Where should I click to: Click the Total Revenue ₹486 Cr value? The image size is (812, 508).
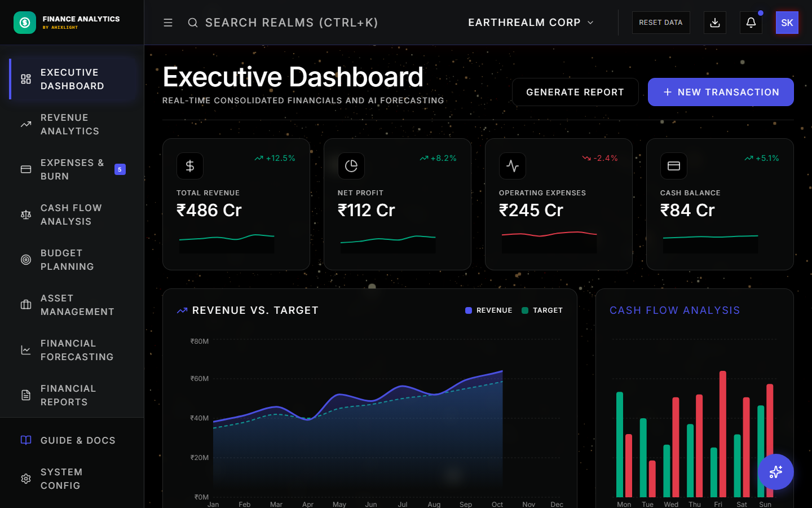[x=209, y=210]
